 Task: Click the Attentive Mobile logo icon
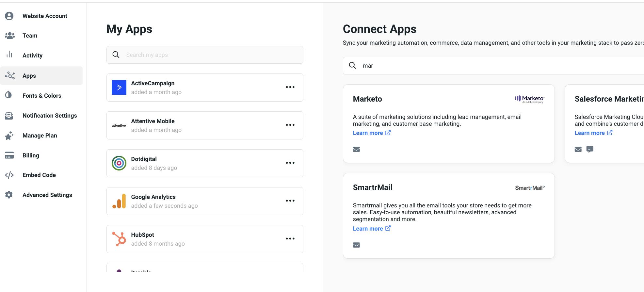click(119, 125)
